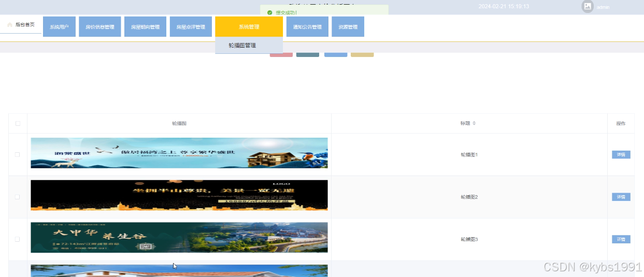Click the admin avatar icon
This screenshot has width=644, height=277.
click(588, 6)
